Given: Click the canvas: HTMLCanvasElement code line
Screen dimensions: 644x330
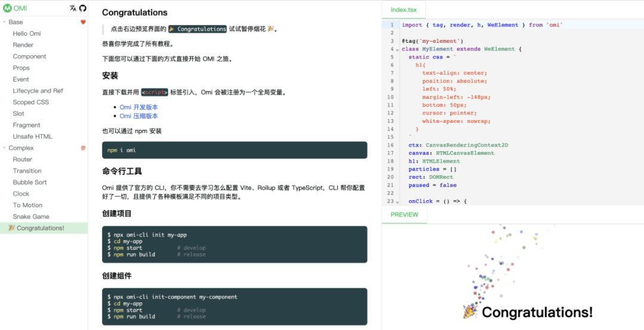Looking at the screenshot, I should (x=451, y=153).
